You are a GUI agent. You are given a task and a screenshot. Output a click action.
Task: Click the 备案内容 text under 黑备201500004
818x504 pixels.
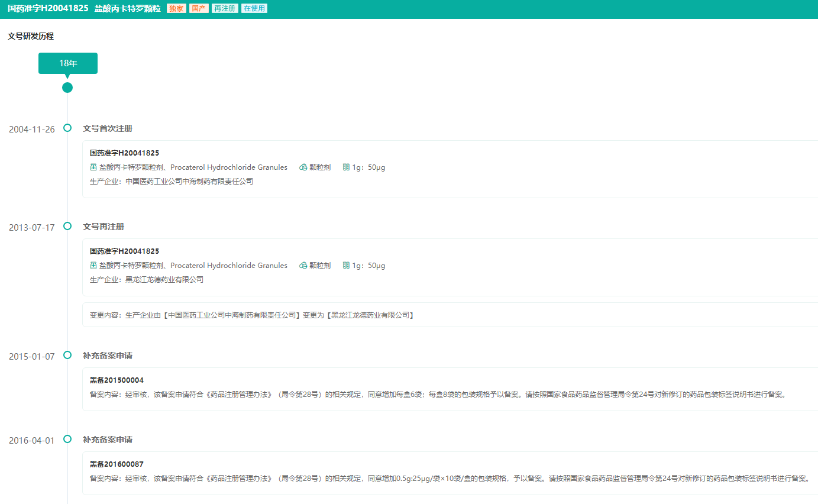click(439, 395)
